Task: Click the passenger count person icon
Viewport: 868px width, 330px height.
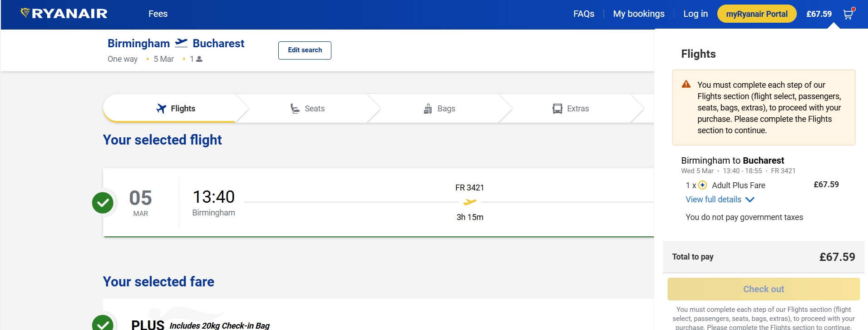Action: 199,59
